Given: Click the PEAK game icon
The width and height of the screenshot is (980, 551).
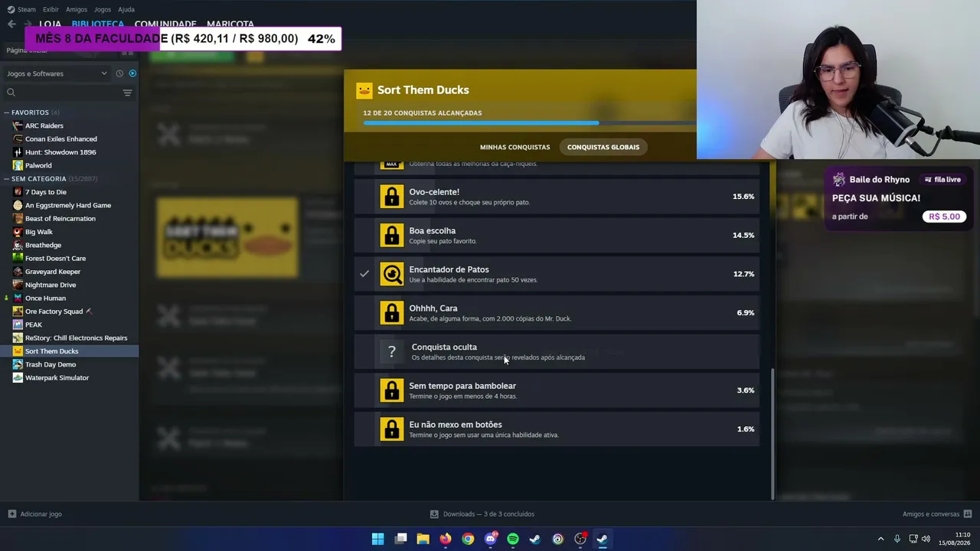Looking at the screenshot, I should pyautogui.click(x=18, y=324).
